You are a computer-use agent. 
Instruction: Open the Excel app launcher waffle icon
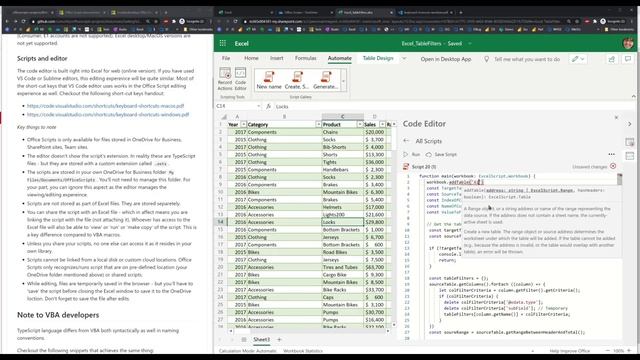222,43
